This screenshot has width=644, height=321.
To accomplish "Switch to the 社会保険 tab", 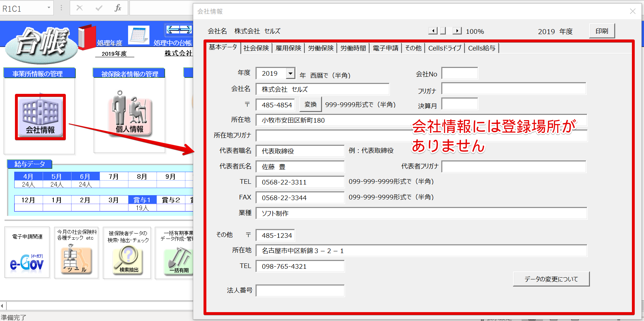I will tap(256, 48).
